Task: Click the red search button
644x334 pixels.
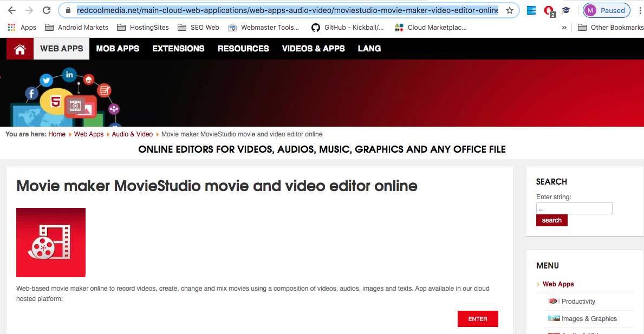Action: (x=551, y=220)
